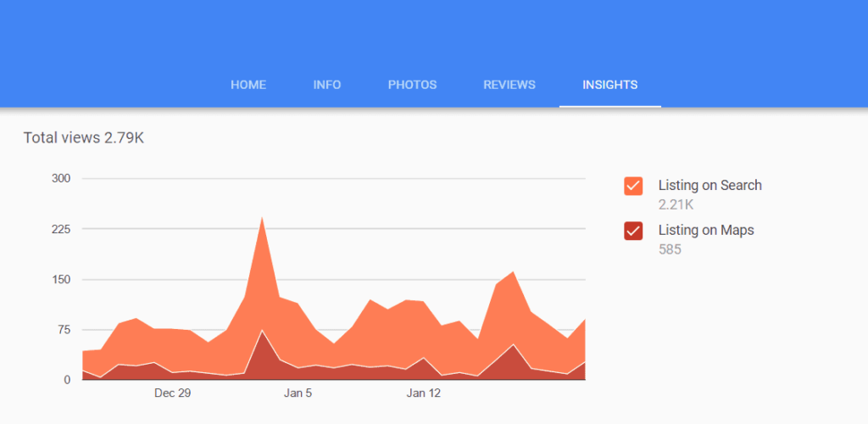Screen dimensions: 868x424
Task: Toggle the Listing on Maps checkbox
Action: tap(633, 231)
